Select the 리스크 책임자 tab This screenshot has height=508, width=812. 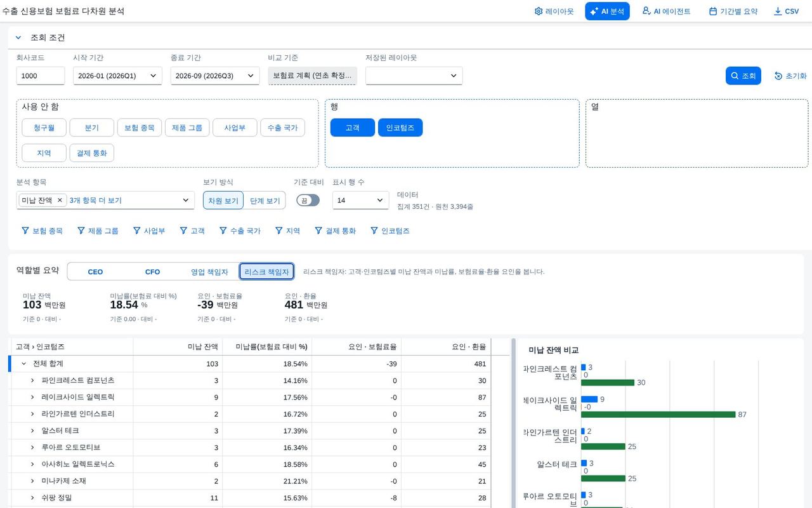266,272
